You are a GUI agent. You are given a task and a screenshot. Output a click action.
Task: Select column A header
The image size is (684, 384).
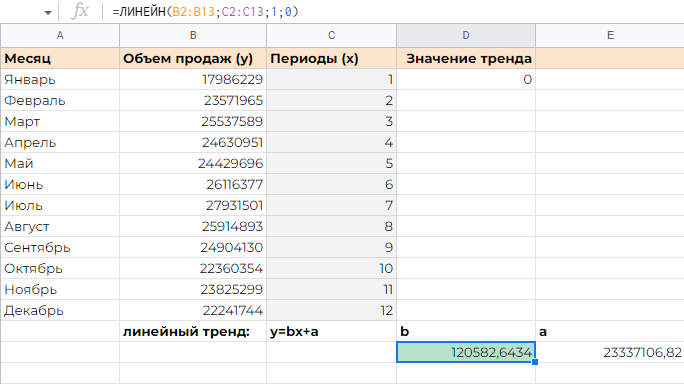[x=60, y=35]
